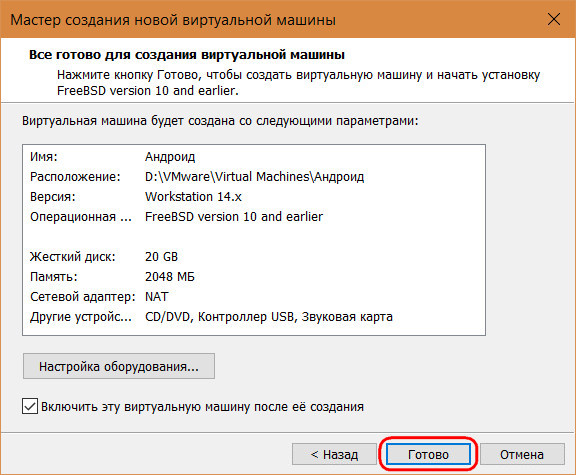
Task: Click the Готово button to finish
Action: [428, 454]
